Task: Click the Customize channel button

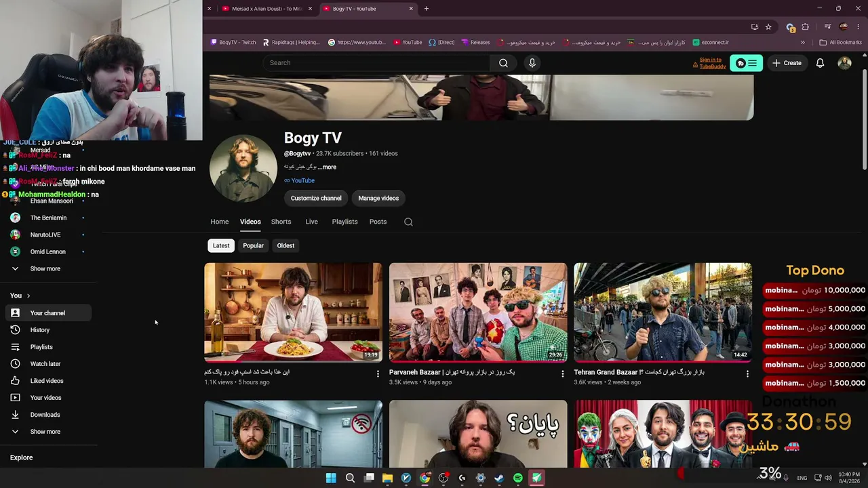Action: 316,199
